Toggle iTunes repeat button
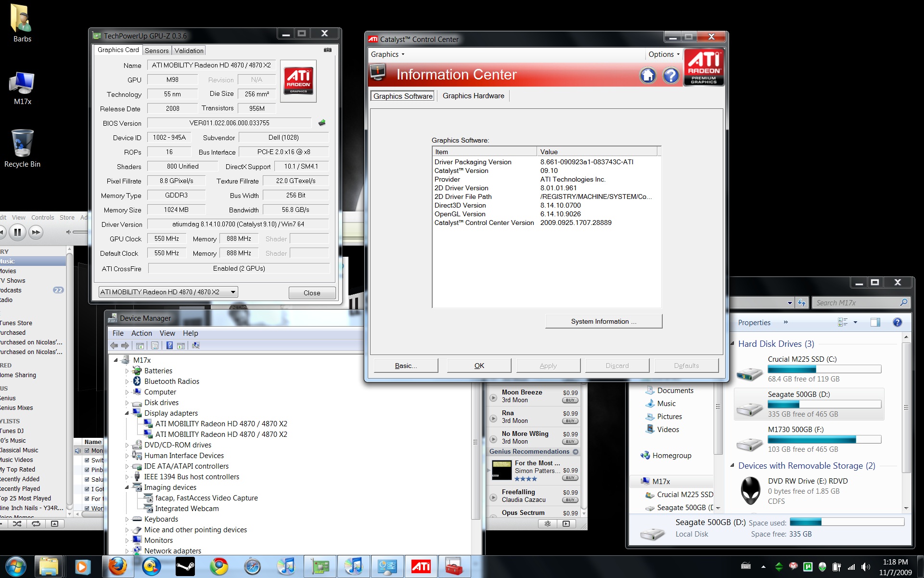Image resolution: width=924 pixels, height=578 pixels. pos(36,524)
